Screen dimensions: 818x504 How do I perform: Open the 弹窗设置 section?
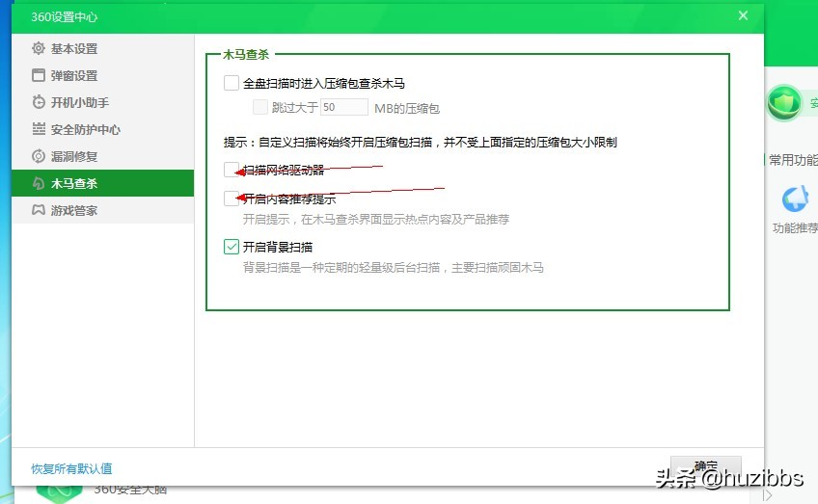point(103,75)
